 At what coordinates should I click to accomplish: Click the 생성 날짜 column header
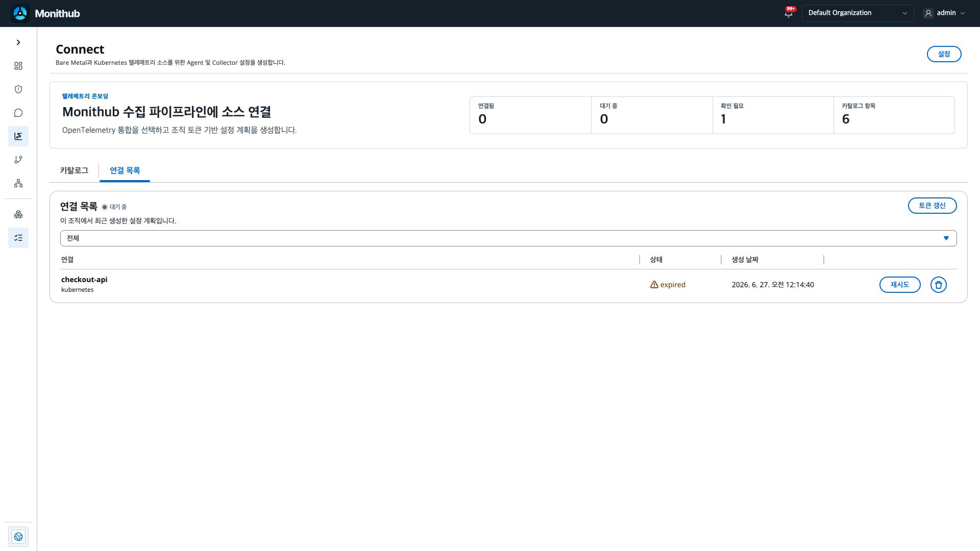[x=745, y=260]
